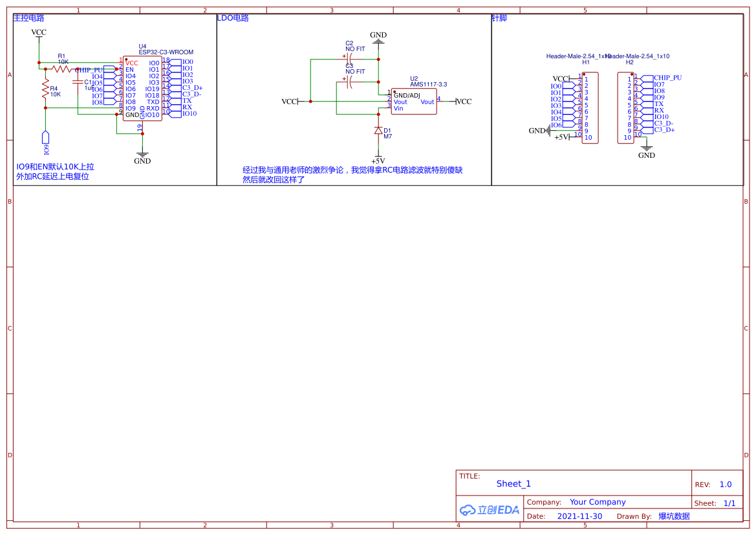Click the 'AMS1117-3.3' part name label

[x=429, y=85]
